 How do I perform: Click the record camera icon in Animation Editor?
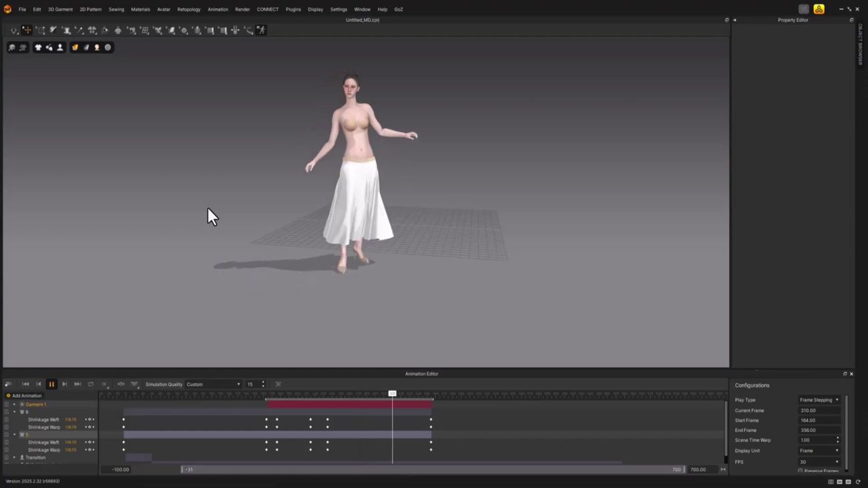coord(8,385)
